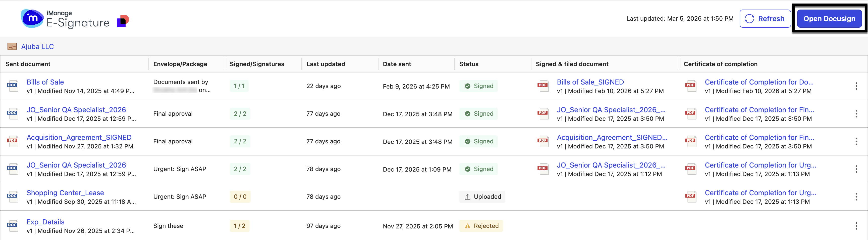Click the Rejected status badge

point(481,226)
